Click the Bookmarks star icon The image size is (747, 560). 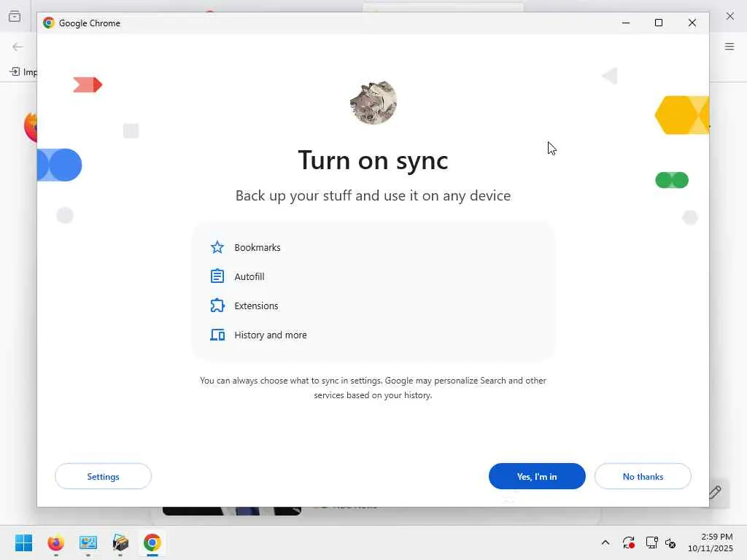[x=217, y=247]
